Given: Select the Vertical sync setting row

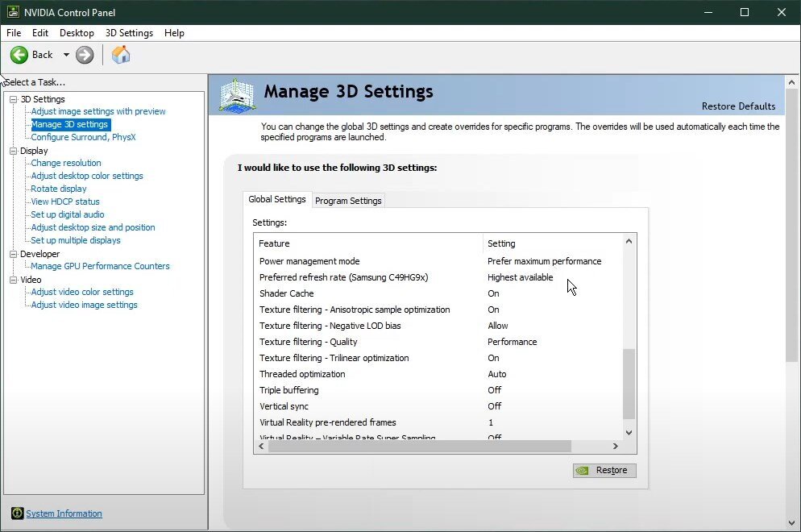Looking at the screenshot, I should 284,406.
